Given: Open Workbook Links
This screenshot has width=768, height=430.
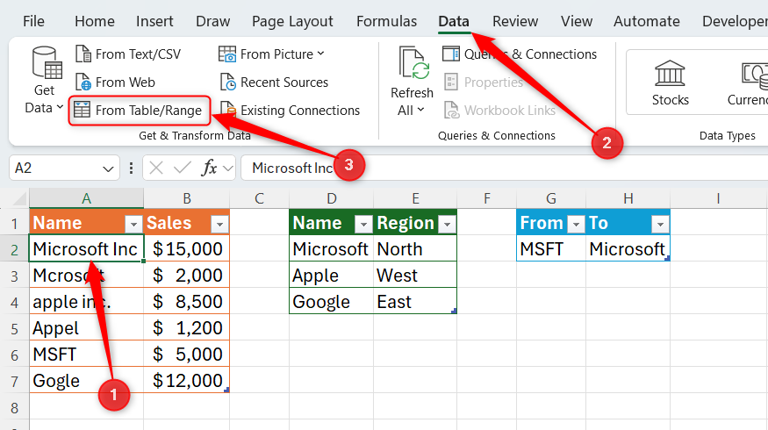Looking at the screenshot, I should [x=500, y=110].
